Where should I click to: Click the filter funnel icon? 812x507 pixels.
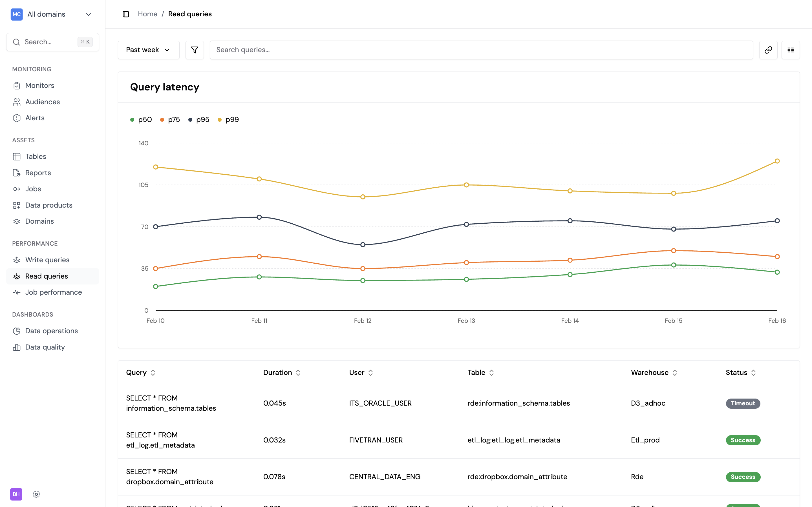195,50
